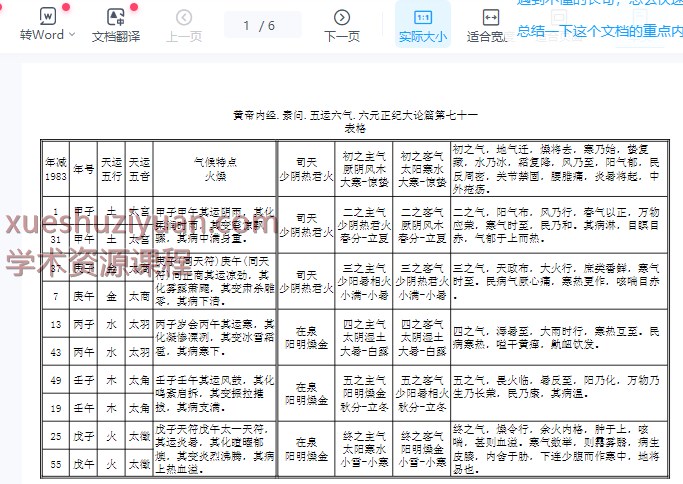Click the page number field showing 1 / 6

(x=259, y=25)
